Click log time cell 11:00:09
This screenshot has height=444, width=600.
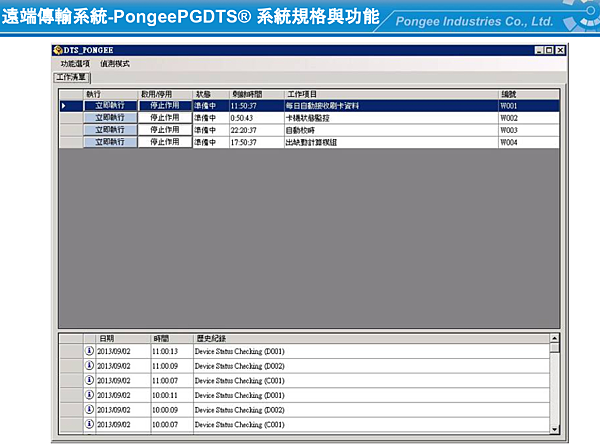coord(172,366)
